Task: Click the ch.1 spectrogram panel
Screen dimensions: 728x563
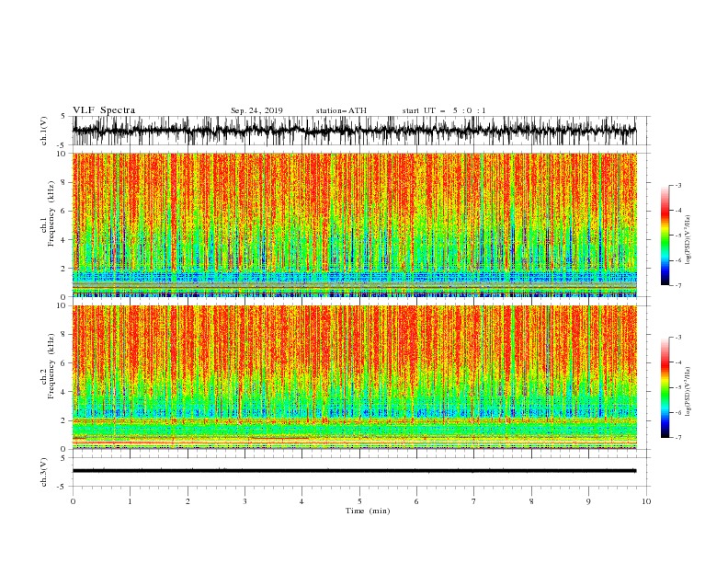Action: (354, 224)
